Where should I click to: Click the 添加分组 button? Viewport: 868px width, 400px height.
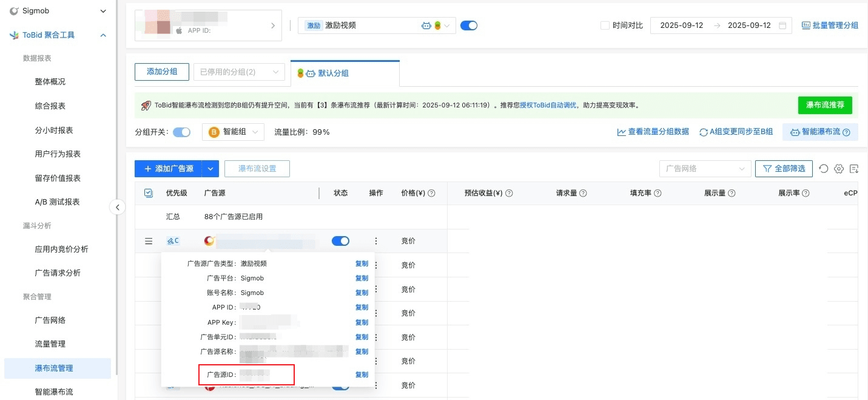(162, 72)
